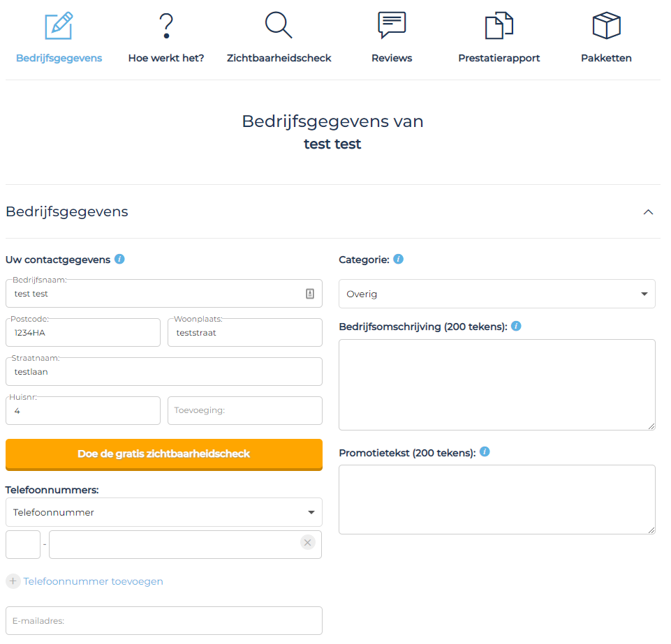Show info for Promotietekst field
Screen dimensions: 671x644
click(485, 452)
